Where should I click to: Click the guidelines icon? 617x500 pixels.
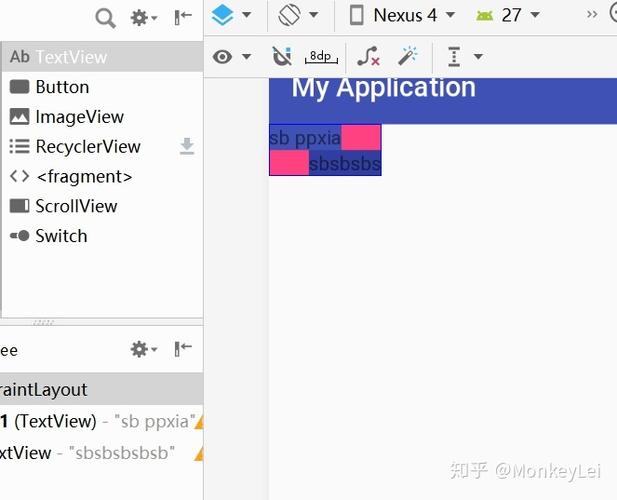(454, 57)
